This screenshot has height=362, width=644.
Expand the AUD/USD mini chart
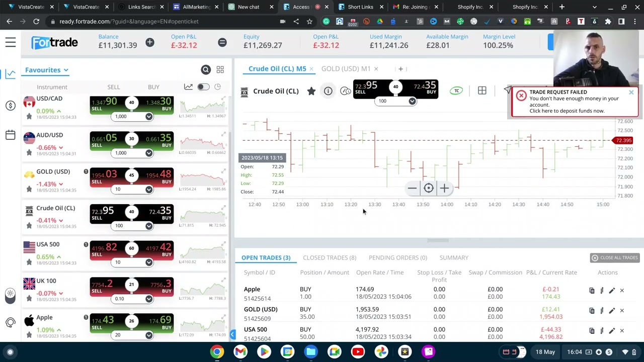[223, 134]
